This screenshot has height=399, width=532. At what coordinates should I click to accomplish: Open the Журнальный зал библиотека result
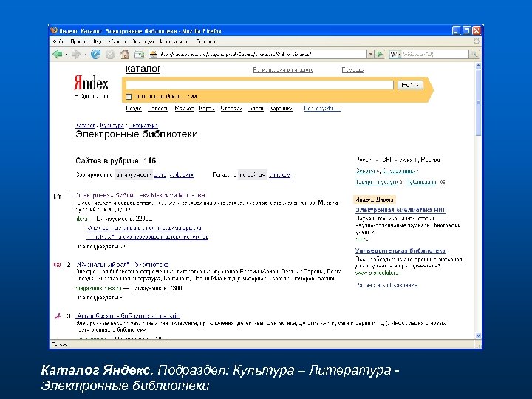pos(122,265)
